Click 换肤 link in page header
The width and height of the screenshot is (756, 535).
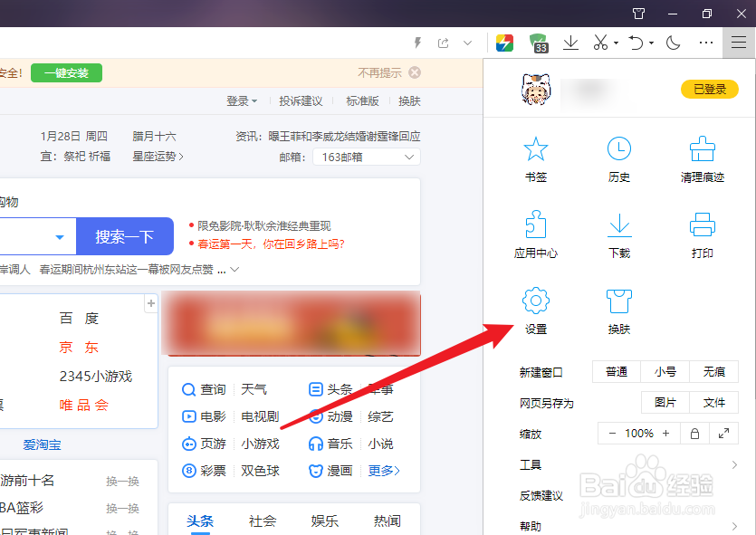coord(409,101)
